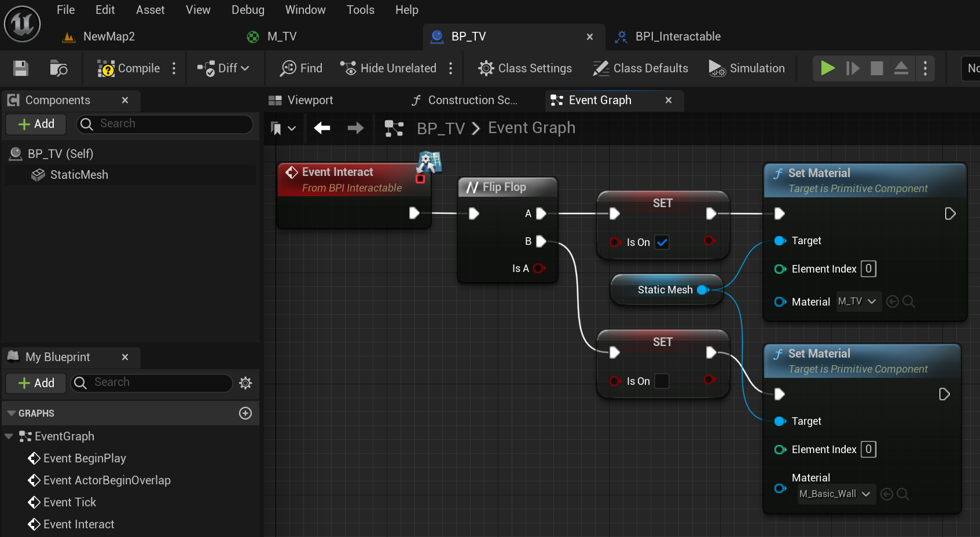This screenshot has width=980, height=537.
Task: Save the current blueprint asset
Action: (x=21, y=68)
